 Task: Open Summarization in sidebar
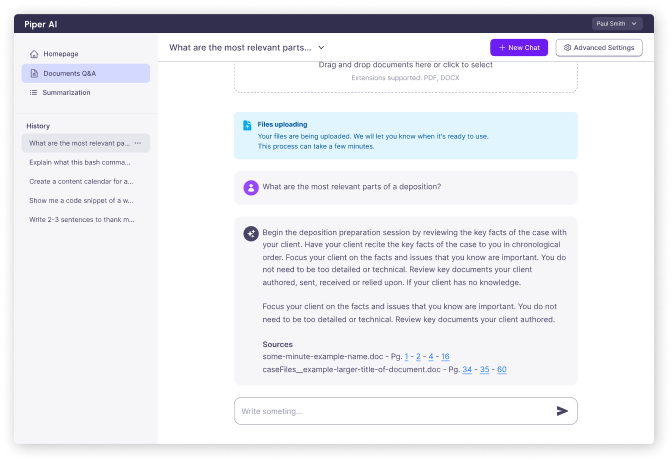86,93
